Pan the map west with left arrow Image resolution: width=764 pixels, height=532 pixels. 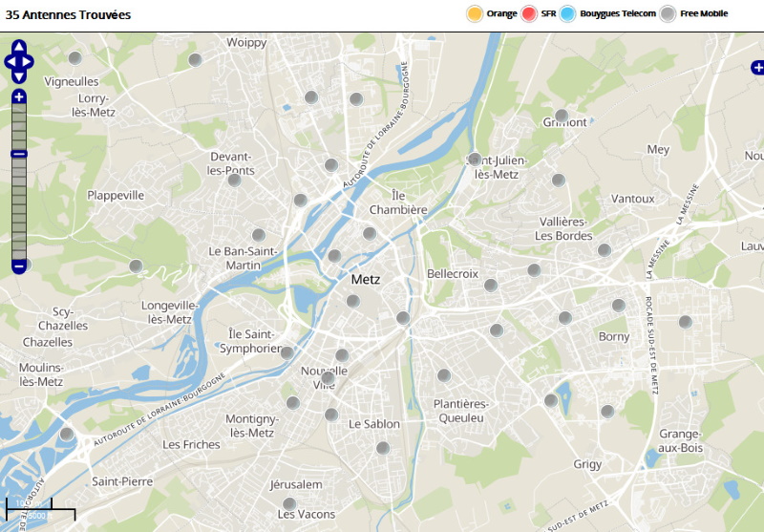click(x=9, y=61)
